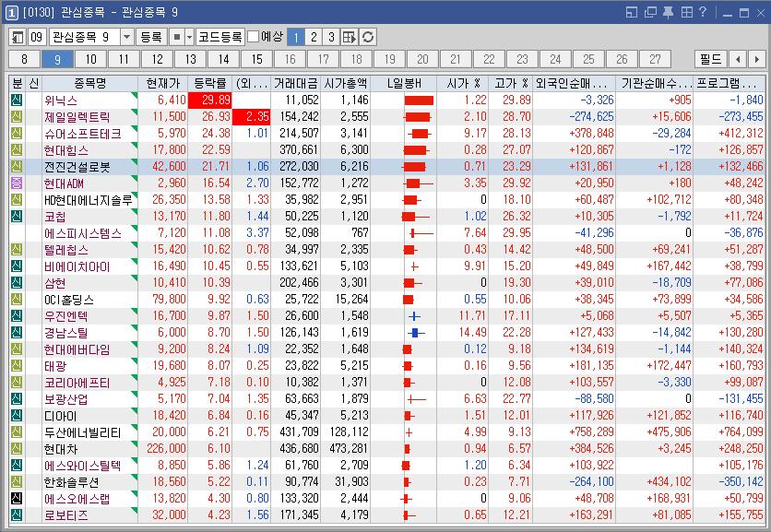Pin the window with pushpin icon
This screenshot has height=532, width=771.
pyautogui.click(x=669, y=12)
